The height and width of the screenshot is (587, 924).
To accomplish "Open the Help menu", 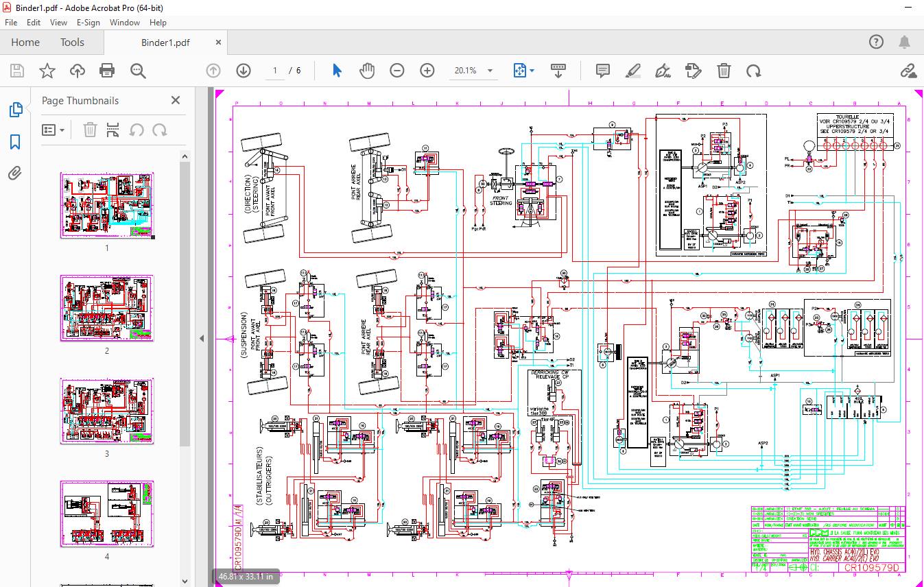I will (158, 23).
